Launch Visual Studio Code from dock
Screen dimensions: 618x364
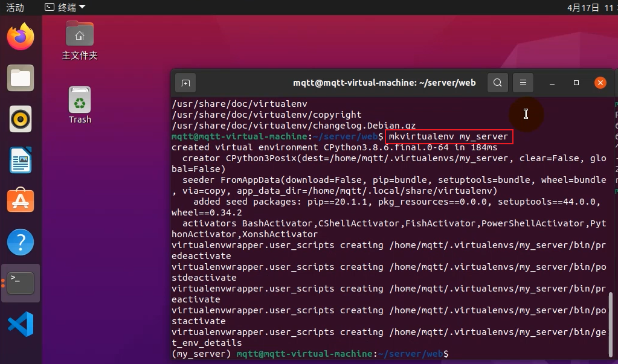(21, 324)
